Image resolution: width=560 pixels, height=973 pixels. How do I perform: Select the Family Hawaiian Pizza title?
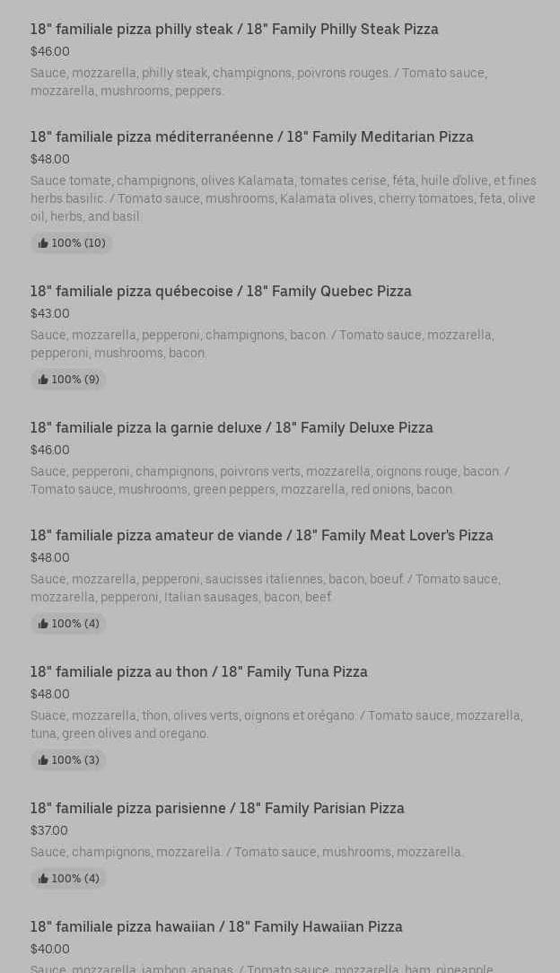216,927
